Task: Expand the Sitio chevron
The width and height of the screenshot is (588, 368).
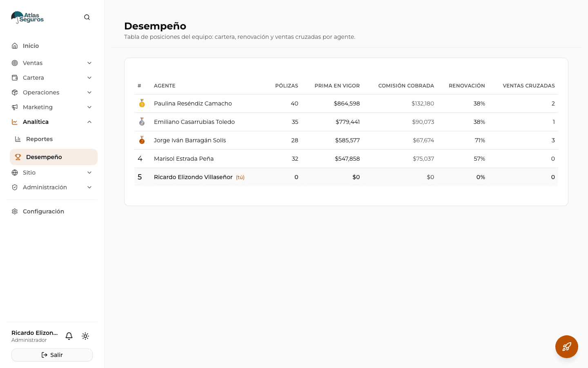Action: coord(89,173)
